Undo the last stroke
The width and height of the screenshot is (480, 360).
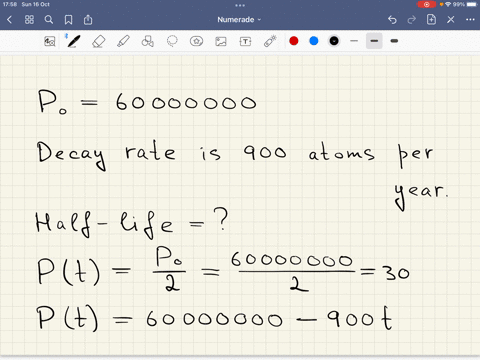click(x=392, y=20)
